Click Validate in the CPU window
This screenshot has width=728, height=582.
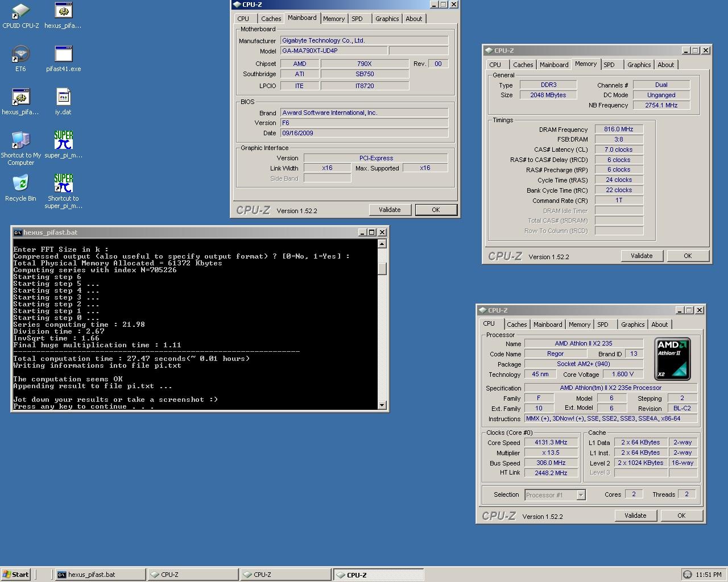tap(635, 516)
